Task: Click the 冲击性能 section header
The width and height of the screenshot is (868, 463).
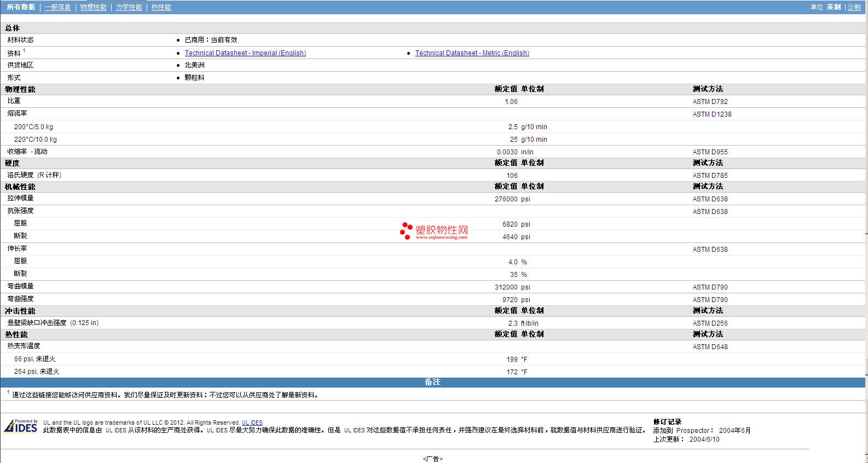Action: 20,311
